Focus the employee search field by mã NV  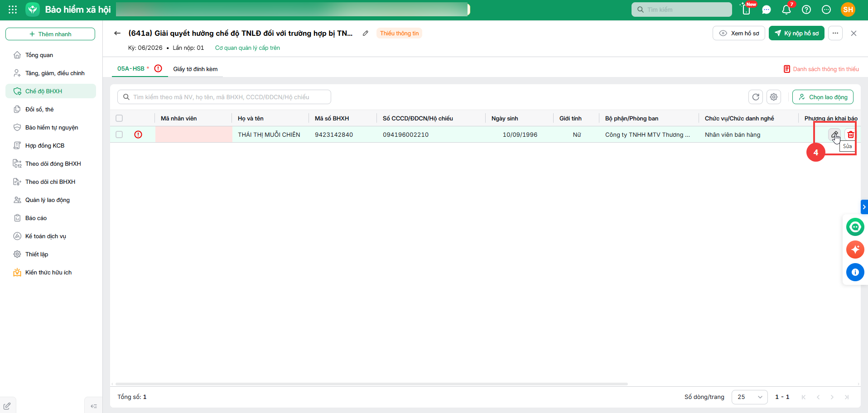(x=224, y=97)
